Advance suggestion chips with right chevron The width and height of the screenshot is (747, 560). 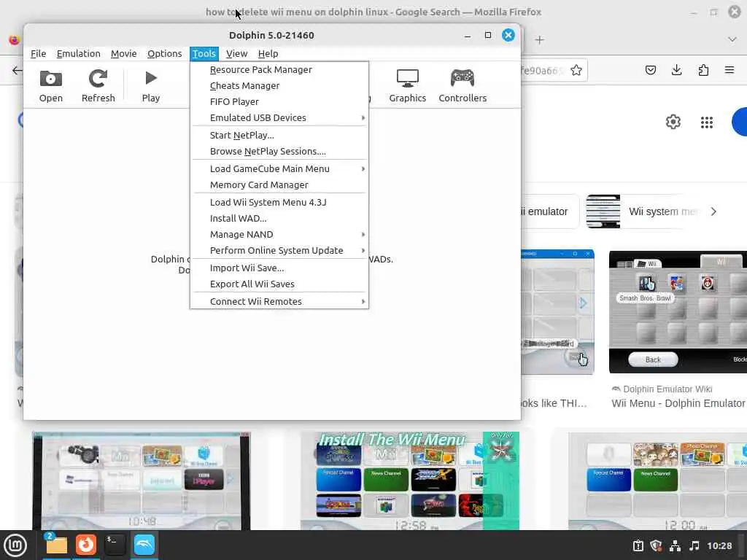[x=713, y=211]
